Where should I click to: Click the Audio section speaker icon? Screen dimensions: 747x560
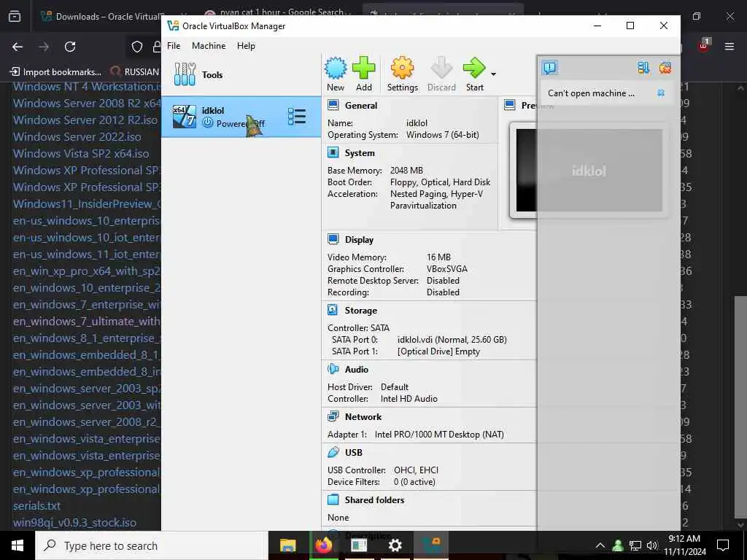(x=333, y=369)
